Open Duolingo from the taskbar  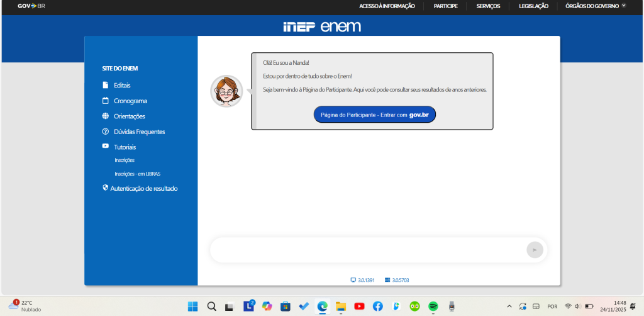click(x=415, y=307)
